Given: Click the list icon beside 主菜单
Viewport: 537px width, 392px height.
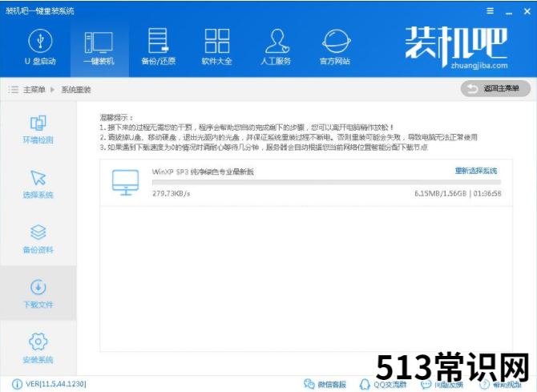Looking at the screenshot, I should 14,90.
